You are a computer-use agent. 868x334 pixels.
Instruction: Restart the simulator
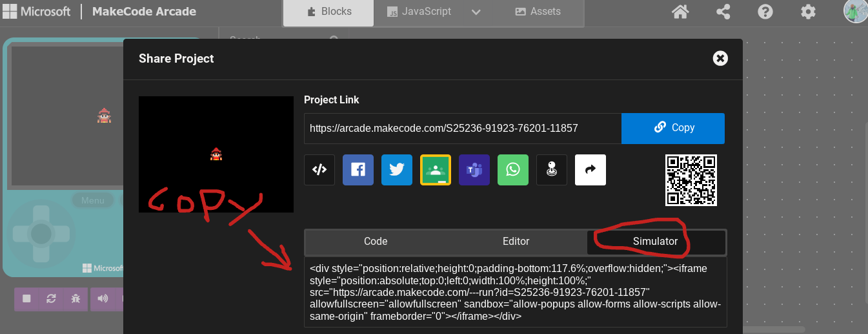51,298
